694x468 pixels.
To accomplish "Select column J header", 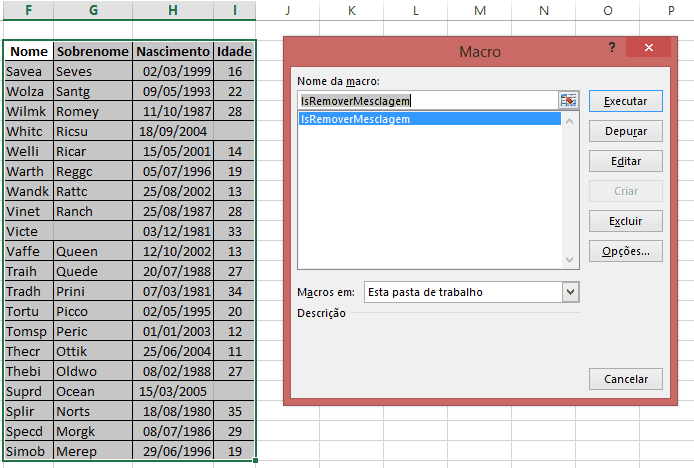I will (288, 10).
